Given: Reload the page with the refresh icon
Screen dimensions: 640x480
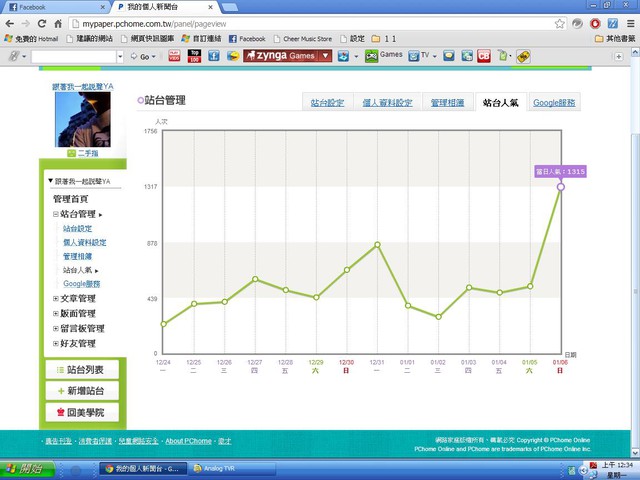Looking at the screenshot, I should coord(44,22).
